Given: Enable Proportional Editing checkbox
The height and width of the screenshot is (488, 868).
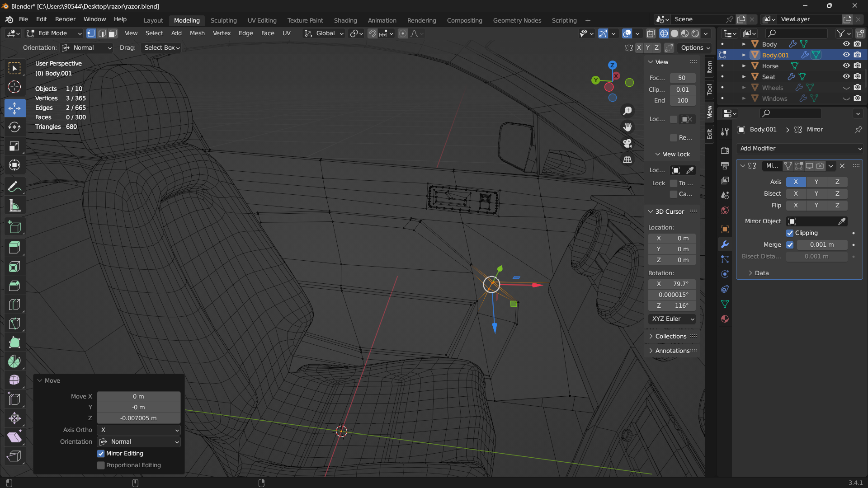Looking at the screenshot, I should pos(101,465).
